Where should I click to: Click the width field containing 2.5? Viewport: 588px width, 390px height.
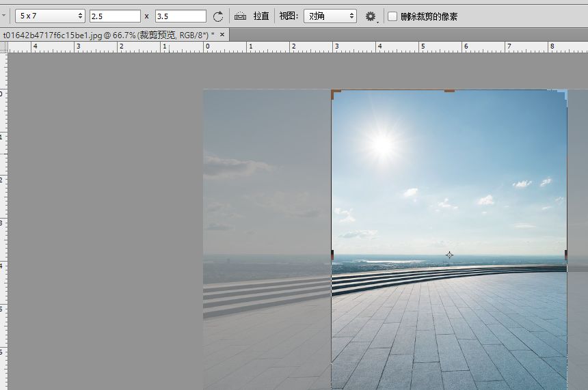click(115, 16)
